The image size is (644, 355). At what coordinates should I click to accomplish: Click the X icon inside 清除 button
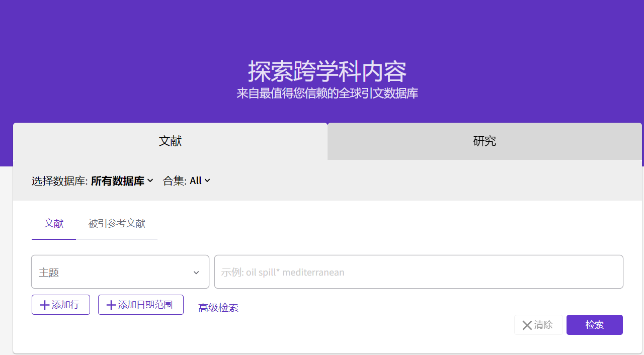pyautogui.click(x=527, y=325)
